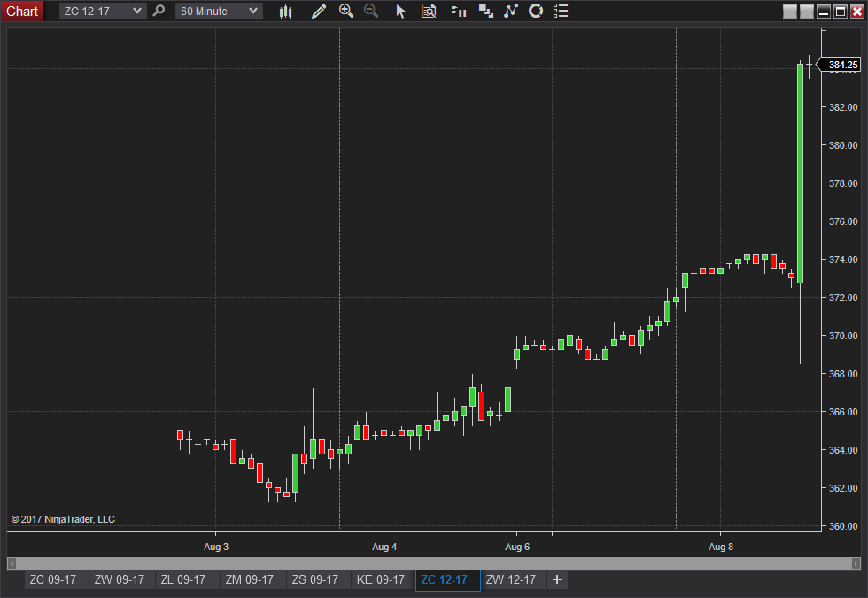Add a new tab with plus button
The image size is (868, 598).
(557, 579)
